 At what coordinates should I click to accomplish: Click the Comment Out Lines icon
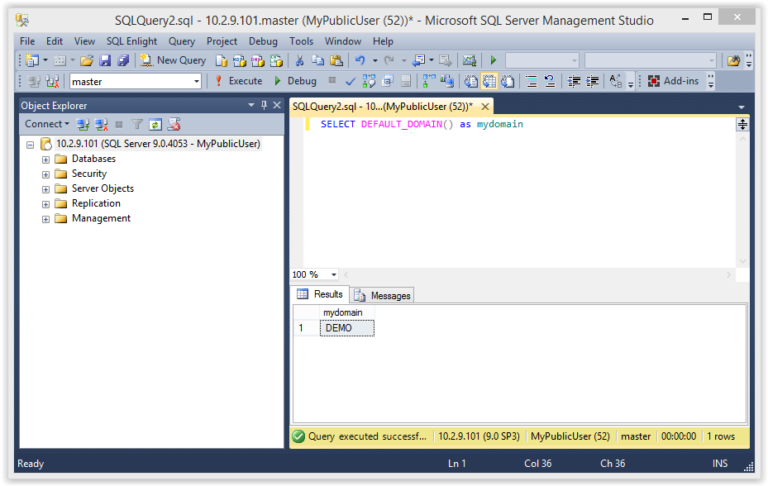(531, 81)
